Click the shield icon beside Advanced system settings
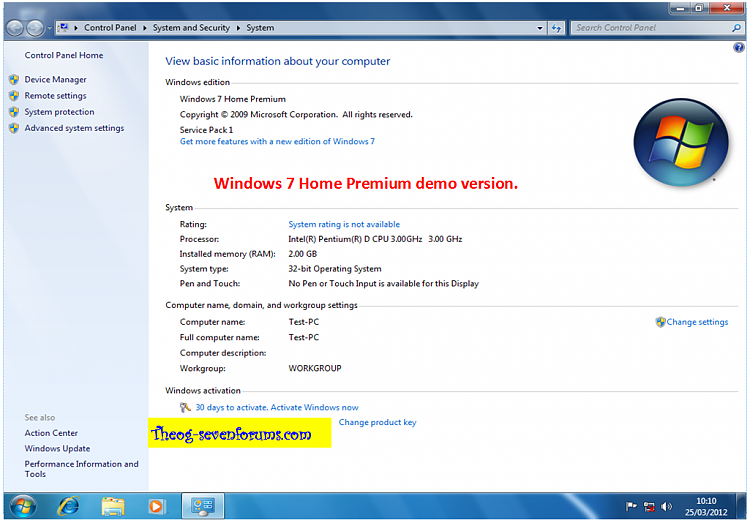 click(x=14, y=128)
